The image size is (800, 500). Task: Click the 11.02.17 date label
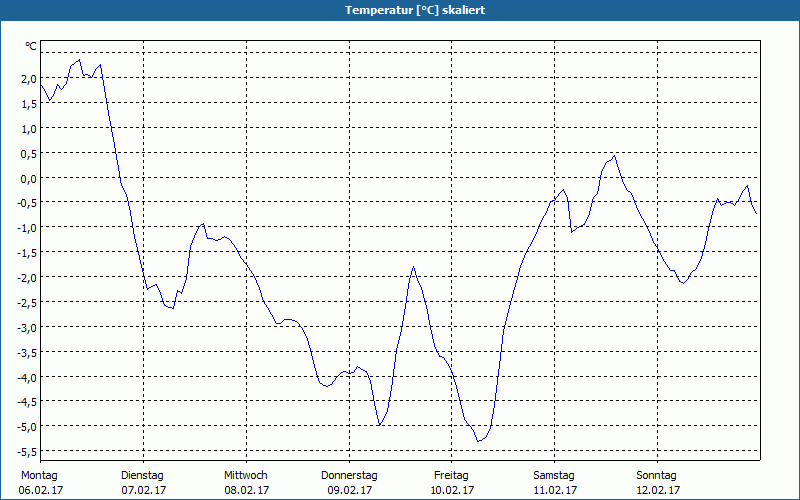click(x=555, y=490)
